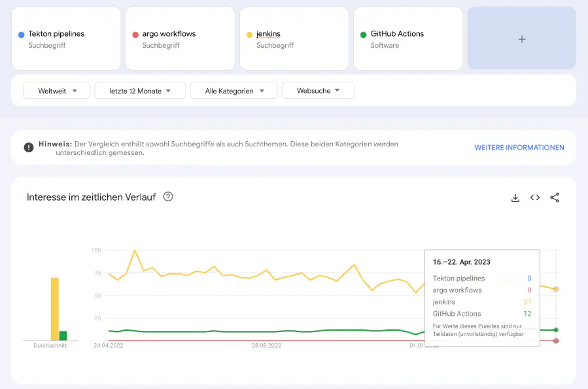Click the green GitHub Actions color dot
588x389 pixels.
click(364, 35)
